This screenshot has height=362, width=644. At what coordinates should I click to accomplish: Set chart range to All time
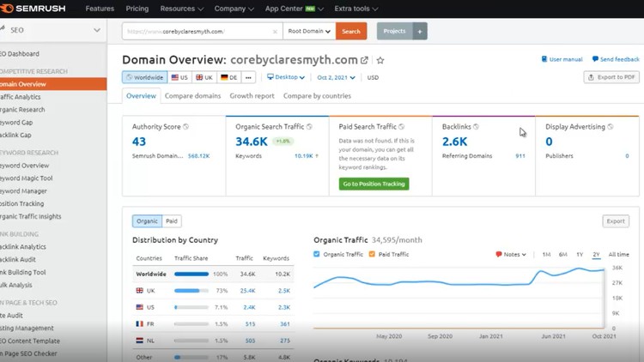[x=618, y=255]
